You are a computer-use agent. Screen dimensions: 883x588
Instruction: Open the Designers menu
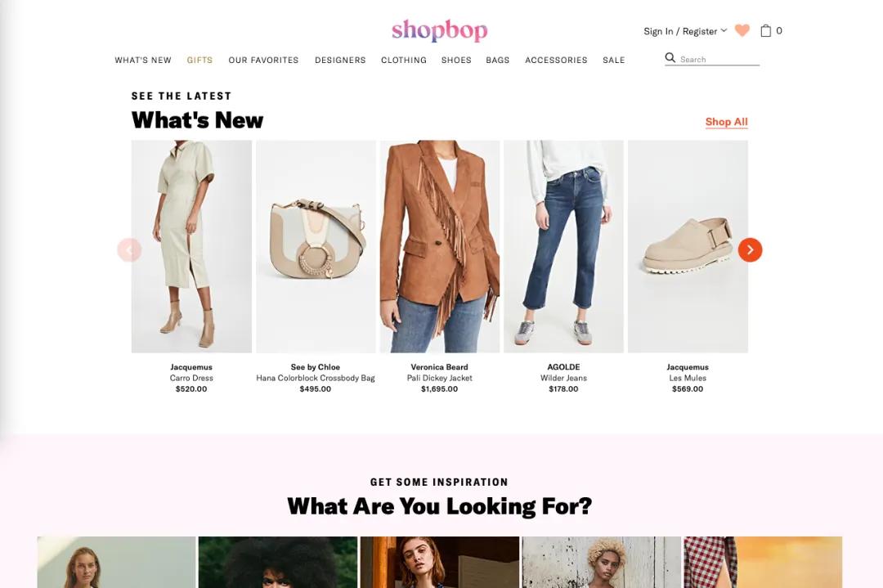point(340,60)
